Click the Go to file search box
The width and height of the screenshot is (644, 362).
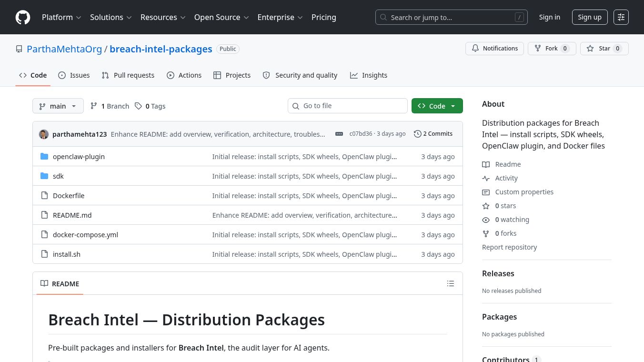coord(348,106)
